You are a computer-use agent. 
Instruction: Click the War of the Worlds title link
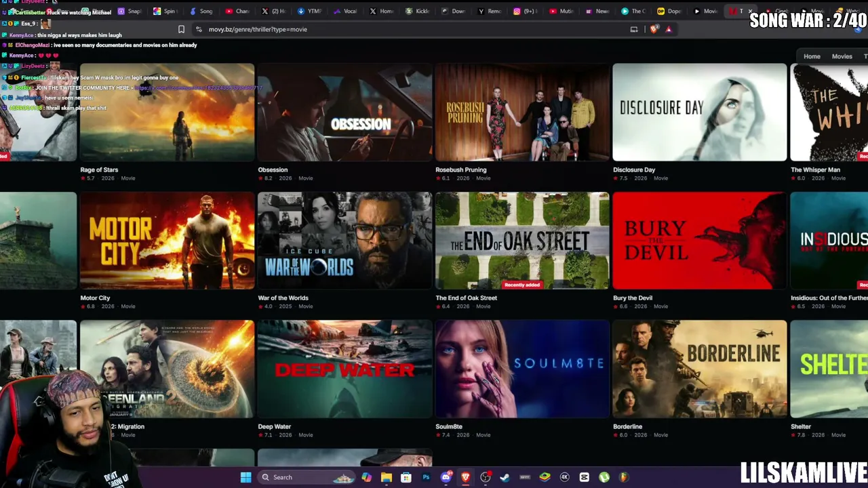[283, 298]
